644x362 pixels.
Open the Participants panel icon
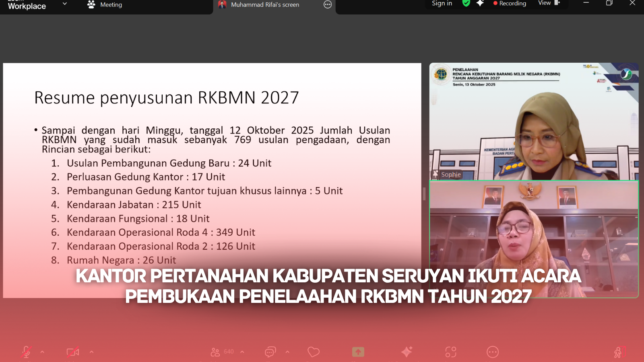215,352
